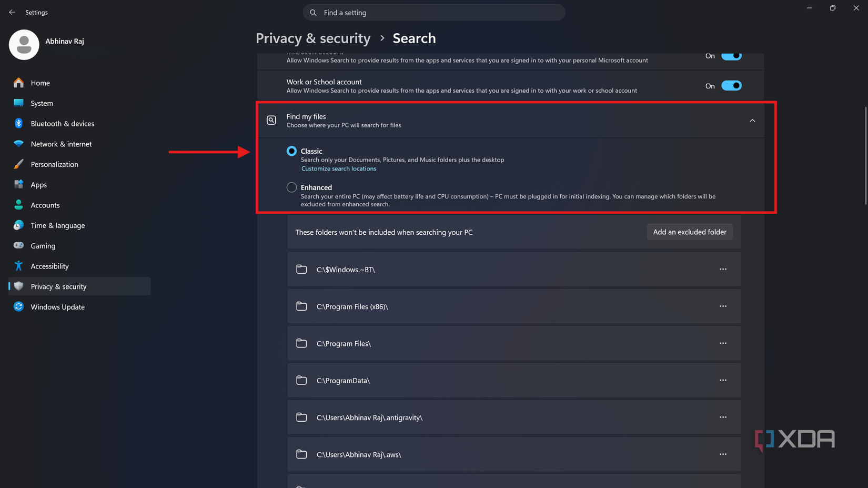Open the Gaming settings page
Viewport: 868px width, 488px height.
tap(79, 245)
